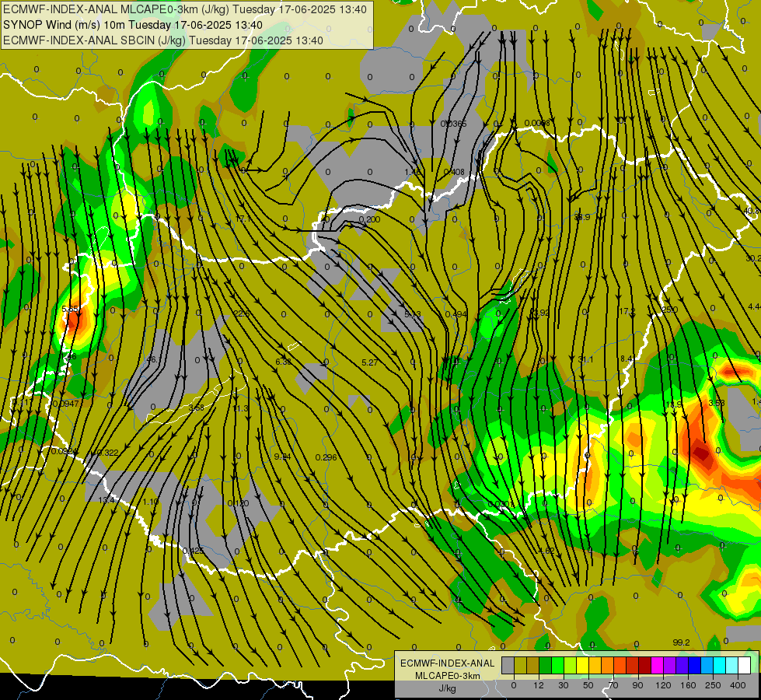
Task: Click the cyan legend swatch
Action: coord(721,665)
